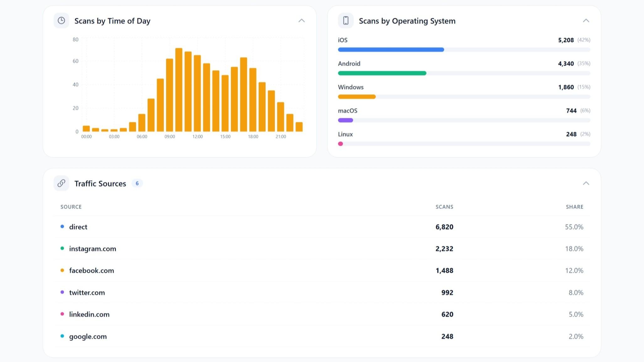644x362 pixels.
Task: Click the chain-link icon beside Traffic Sources
Action: [61, 183]
